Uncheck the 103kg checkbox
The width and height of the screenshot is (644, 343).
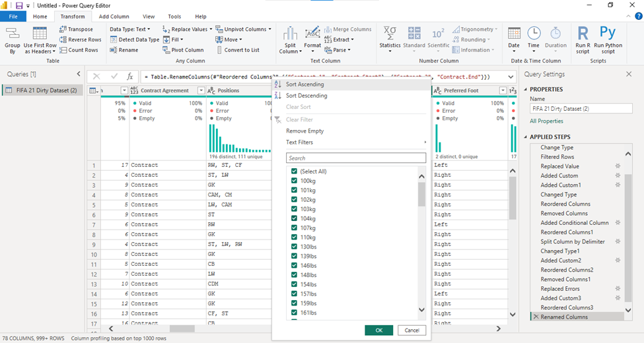[x=294, y=209]
